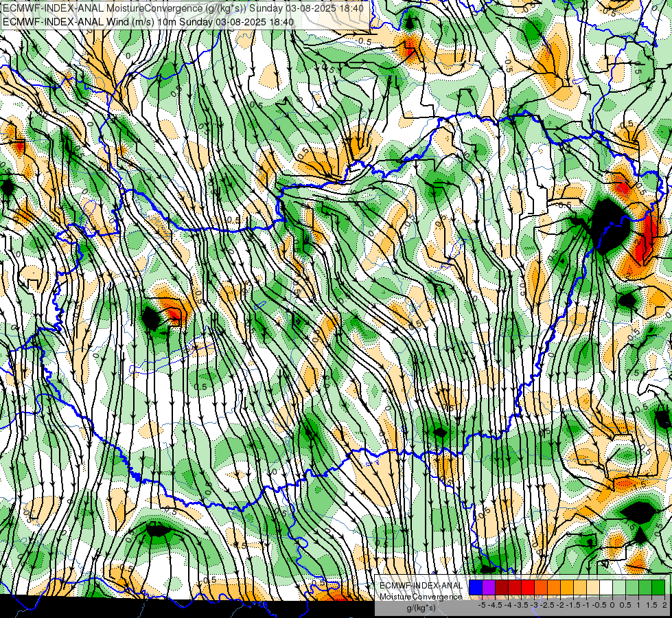
Task: Click the legend tick value '-3.5'
Action: coord(522,605)
